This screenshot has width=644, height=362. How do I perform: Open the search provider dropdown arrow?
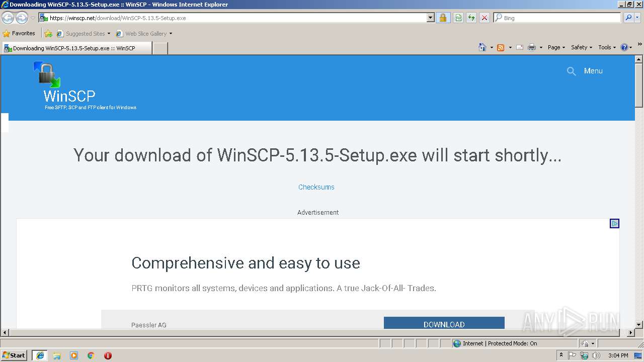pos(638,18)
